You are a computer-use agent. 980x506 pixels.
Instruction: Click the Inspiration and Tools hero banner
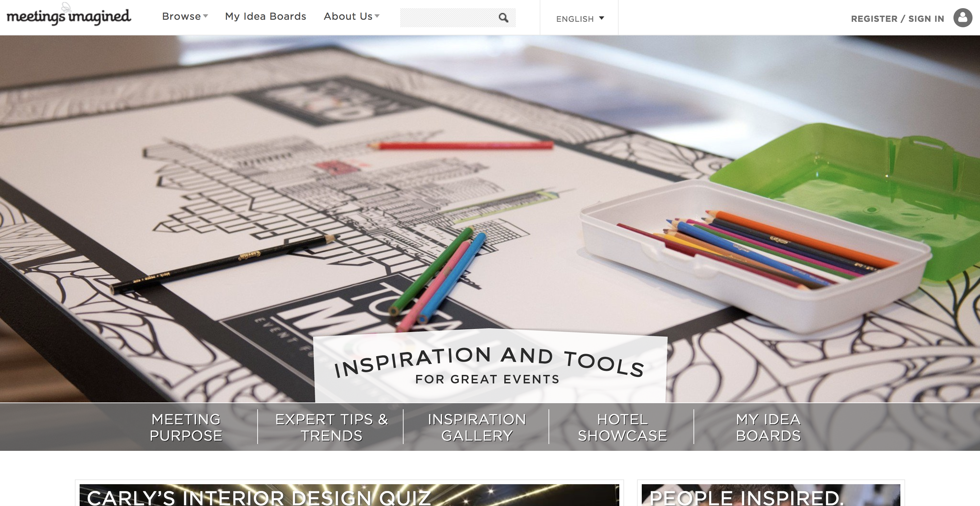point(490,365)
